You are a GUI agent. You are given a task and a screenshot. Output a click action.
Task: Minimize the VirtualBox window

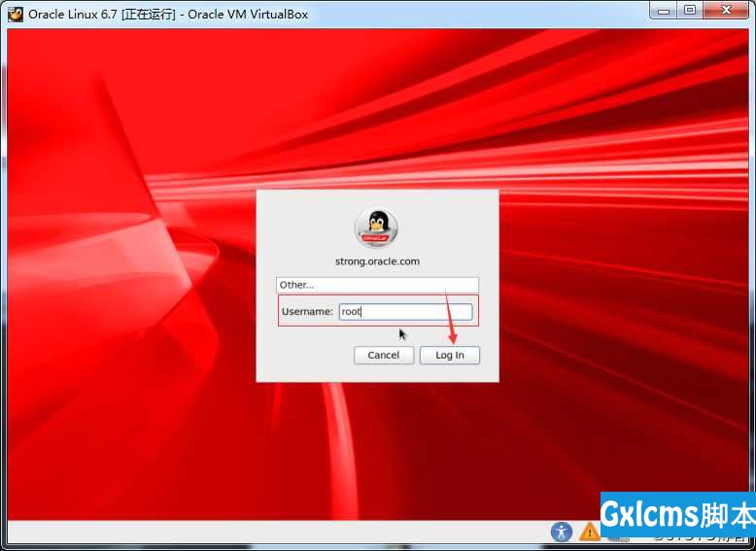[664, 11]
